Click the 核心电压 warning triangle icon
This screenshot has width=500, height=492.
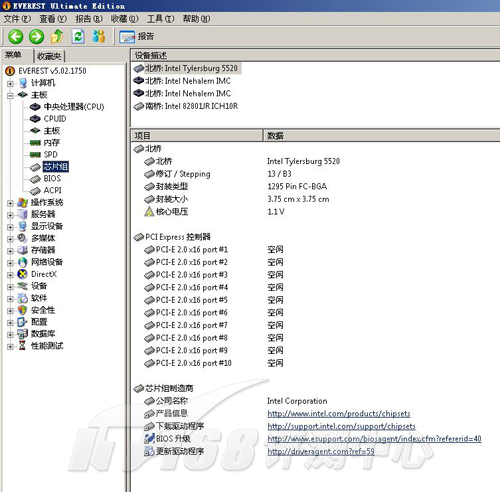(x=149, y=211)
